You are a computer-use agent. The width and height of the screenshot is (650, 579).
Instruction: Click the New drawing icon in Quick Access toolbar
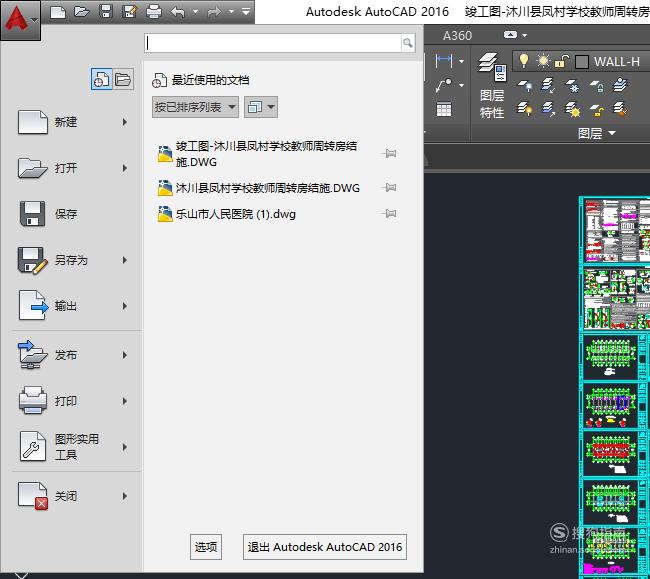click(x=58, y=12)
